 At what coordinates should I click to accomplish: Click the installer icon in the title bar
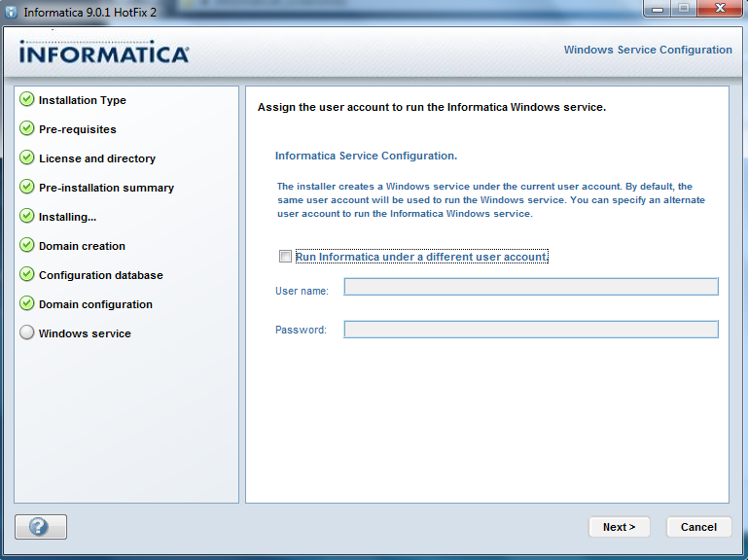12,11
